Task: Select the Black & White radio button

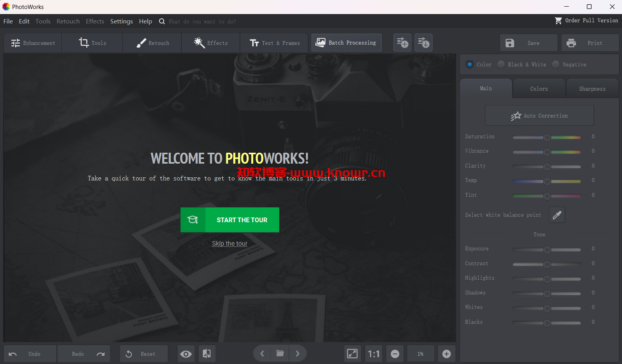Action: 501,64
